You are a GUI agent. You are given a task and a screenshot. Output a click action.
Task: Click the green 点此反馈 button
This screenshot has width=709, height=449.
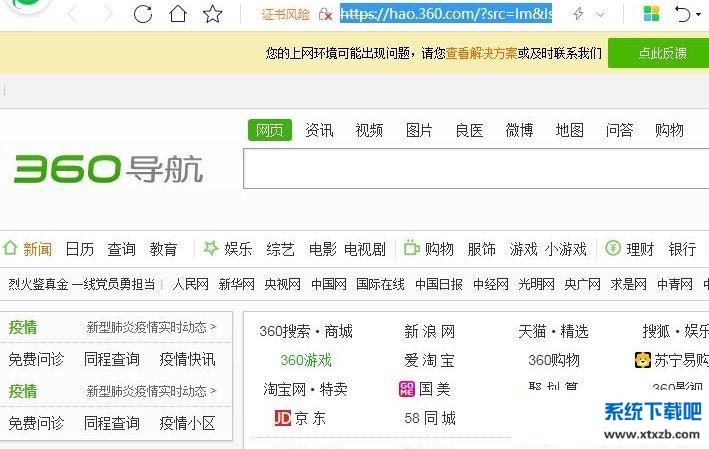pos(661,53)
